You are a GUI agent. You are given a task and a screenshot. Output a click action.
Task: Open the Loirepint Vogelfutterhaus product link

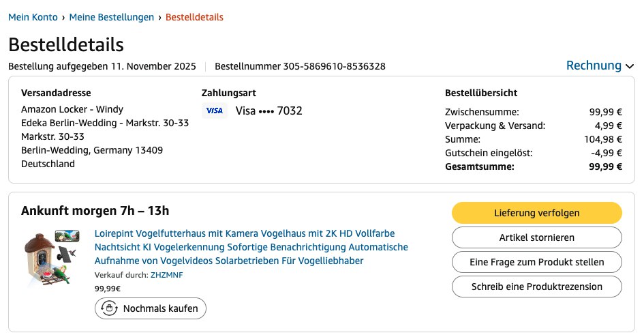coord(251,247)
